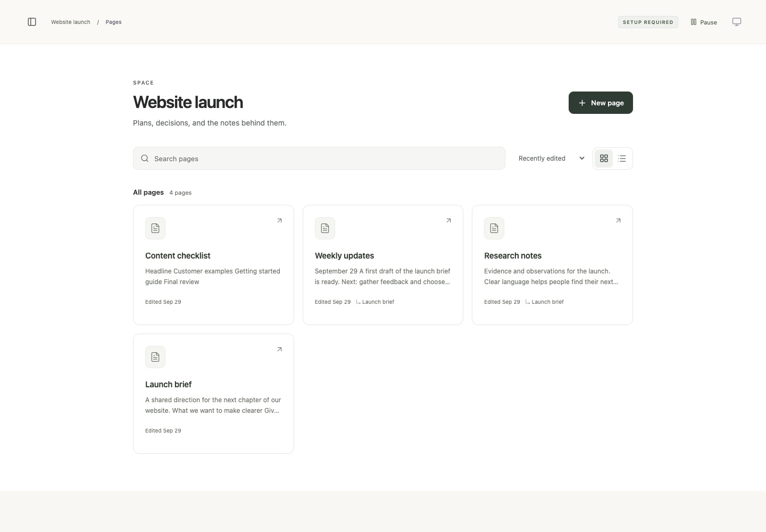Open the Weekly updates card title

pyautogui.click(x=344, y=256)
